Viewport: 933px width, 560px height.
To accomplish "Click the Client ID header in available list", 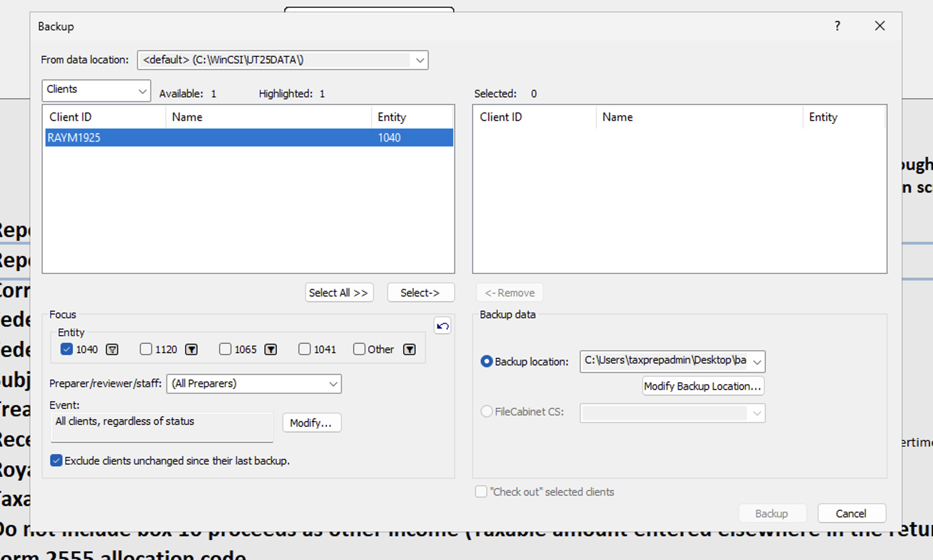I will (x=104, y=117).
